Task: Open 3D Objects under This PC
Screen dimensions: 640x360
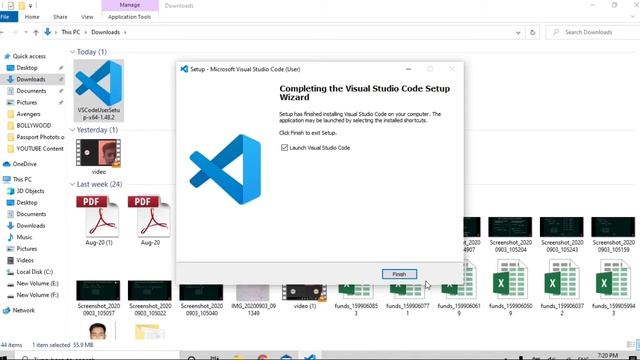Action: [x=30, y=191]
